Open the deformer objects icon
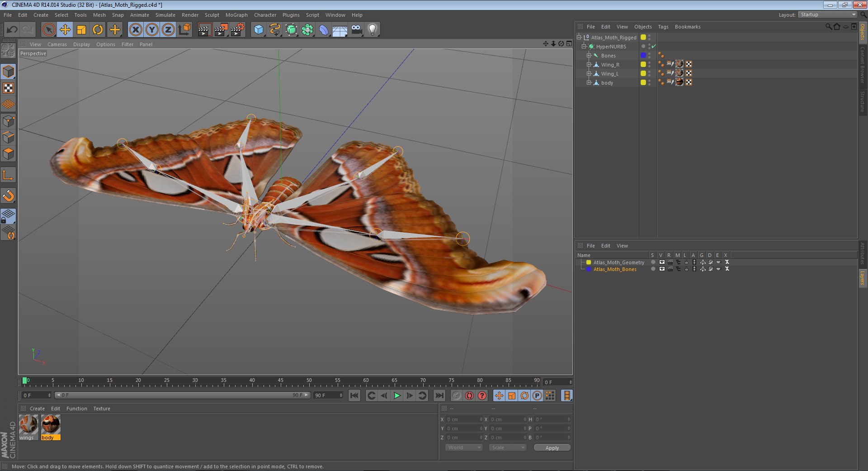Viewport: 868px width, 471px height. point(324,30)
